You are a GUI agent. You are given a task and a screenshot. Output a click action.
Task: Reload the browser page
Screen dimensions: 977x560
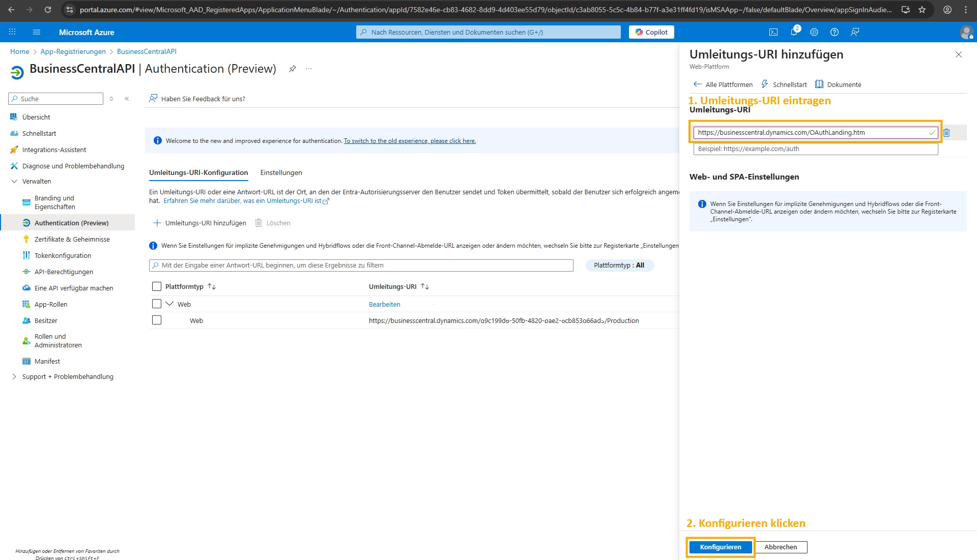48,10
